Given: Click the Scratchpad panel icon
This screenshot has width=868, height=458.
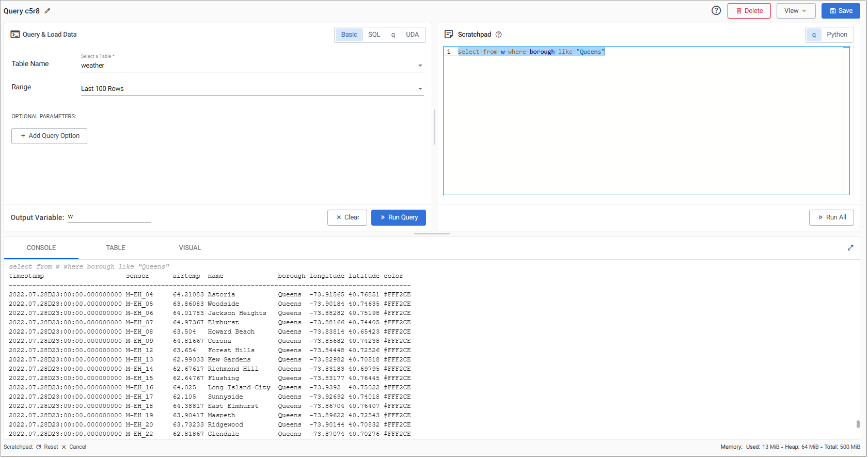Looking at the screenshot, I should tap(449, 35).
